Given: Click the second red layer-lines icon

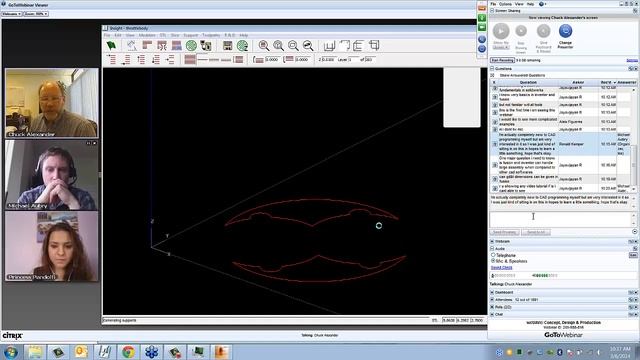Looking at the screenshot, I should (127, 60).
